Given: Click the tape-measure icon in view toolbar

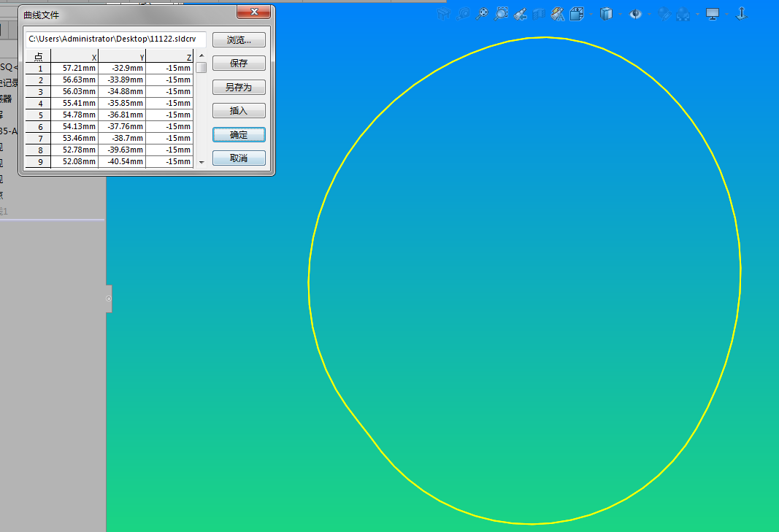Looking at the screenshot, I should pos(463,14).
